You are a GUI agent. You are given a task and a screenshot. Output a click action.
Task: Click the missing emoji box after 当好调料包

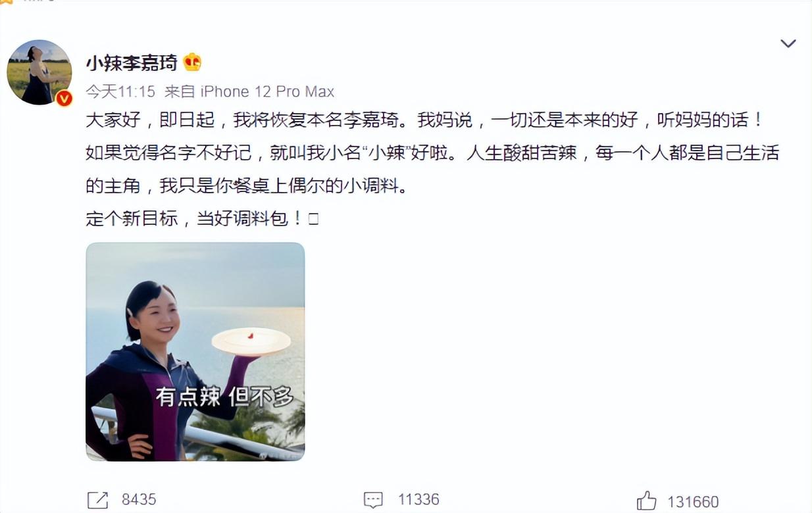click(313, 220)
